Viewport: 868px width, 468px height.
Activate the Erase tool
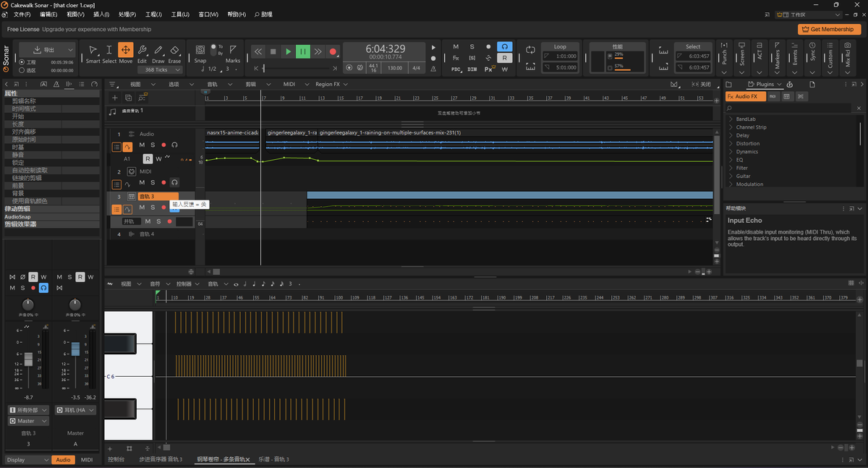(x=174, y=53)
